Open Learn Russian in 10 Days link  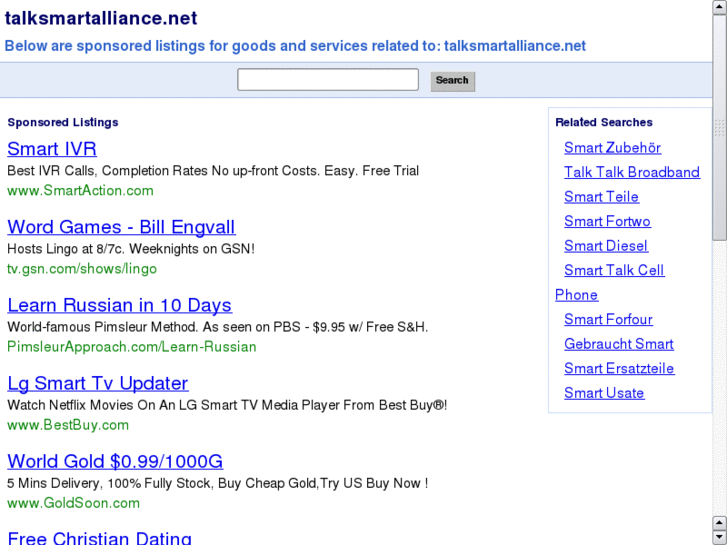coord(120,305)
